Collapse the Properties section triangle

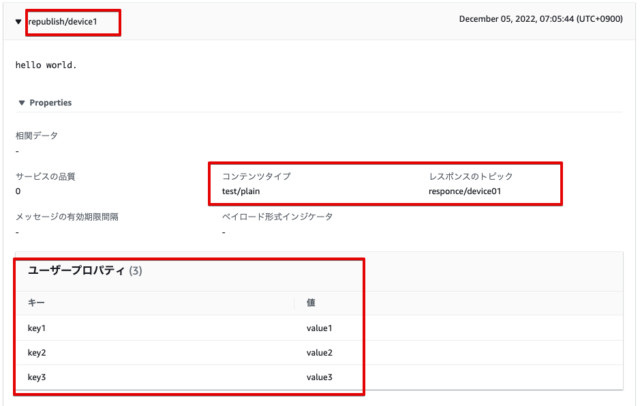(22, 103)
